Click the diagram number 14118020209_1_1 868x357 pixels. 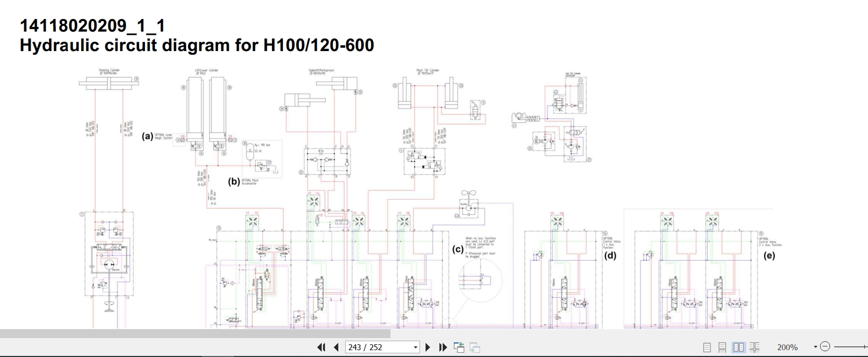pyautogui.click(x=93, y=26)
